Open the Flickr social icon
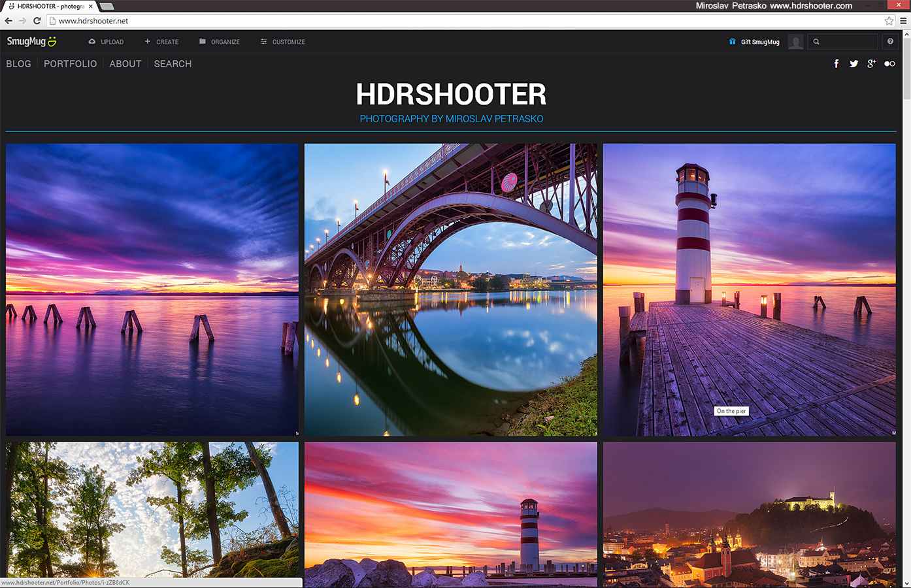This screenshot has width=911, height=588. point(889,63)
